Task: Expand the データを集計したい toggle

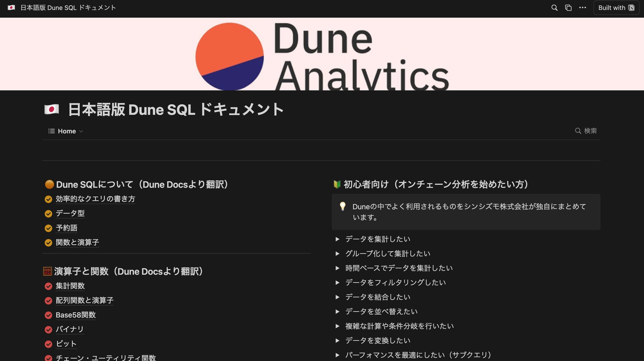Action: (337, 239)
